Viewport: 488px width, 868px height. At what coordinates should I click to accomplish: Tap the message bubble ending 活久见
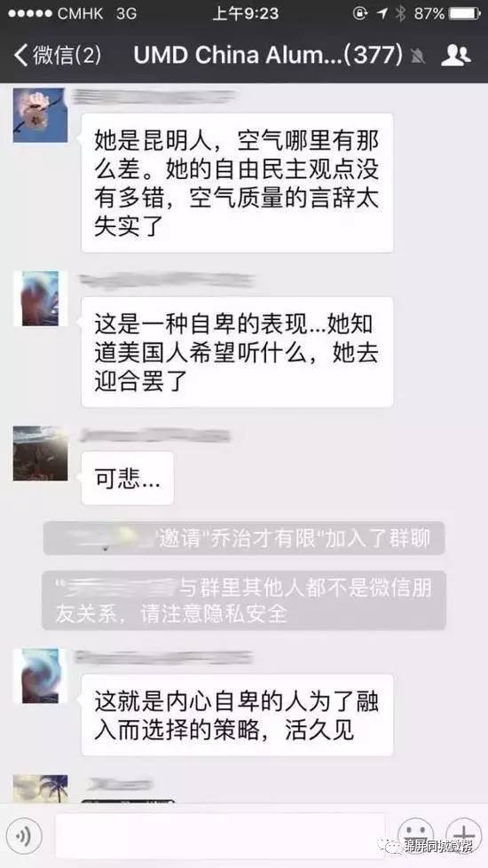pos(237,715)
